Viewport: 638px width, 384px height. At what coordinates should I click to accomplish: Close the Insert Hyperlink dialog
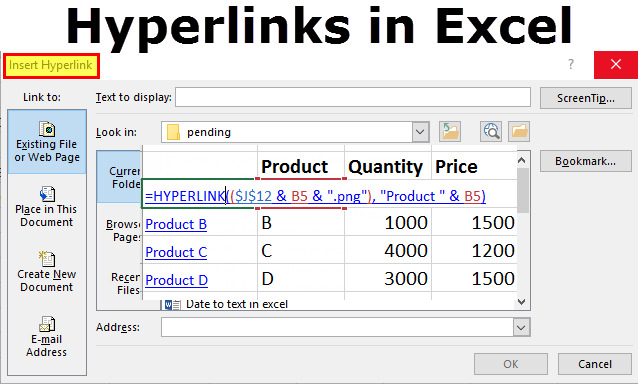(616, 65)
